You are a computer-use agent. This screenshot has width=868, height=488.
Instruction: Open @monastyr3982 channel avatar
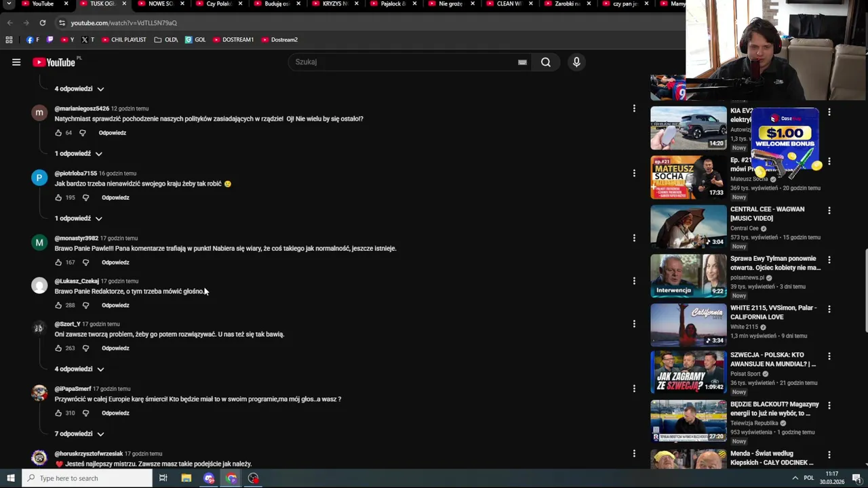[x=39, y=243]
